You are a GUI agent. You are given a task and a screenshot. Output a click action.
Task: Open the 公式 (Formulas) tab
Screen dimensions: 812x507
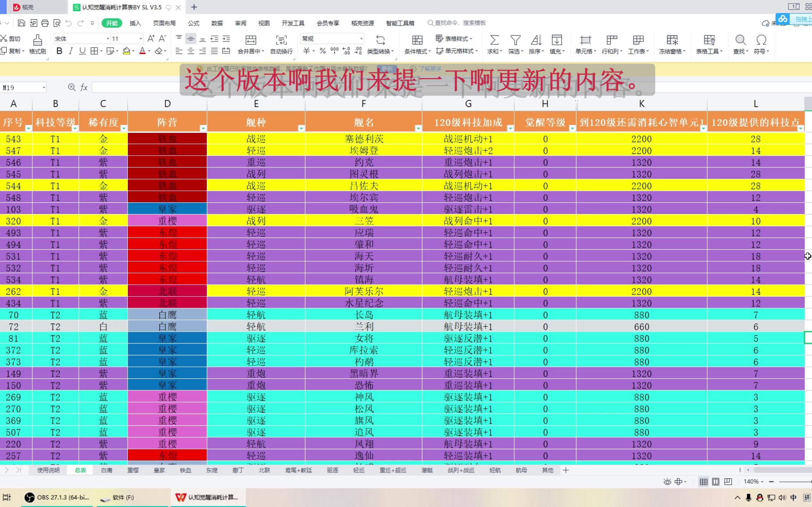pyautogui.click(x=193, y=23)
